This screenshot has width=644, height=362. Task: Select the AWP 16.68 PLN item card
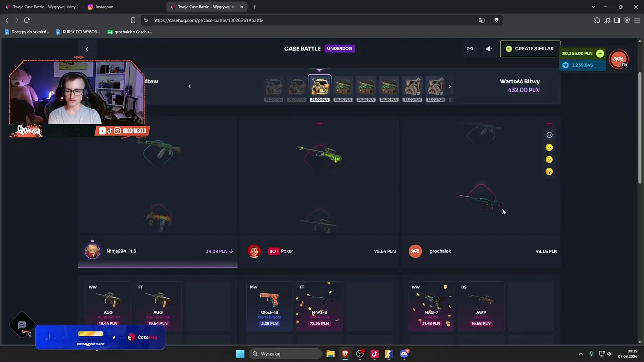coord(481,307)
